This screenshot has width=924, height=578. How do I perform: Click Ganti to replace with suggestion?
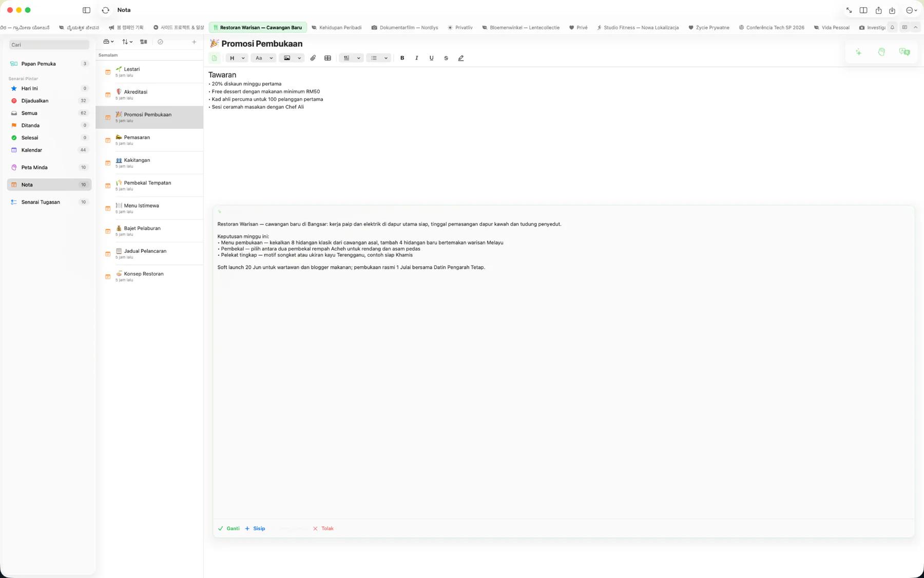coord(229,529)
